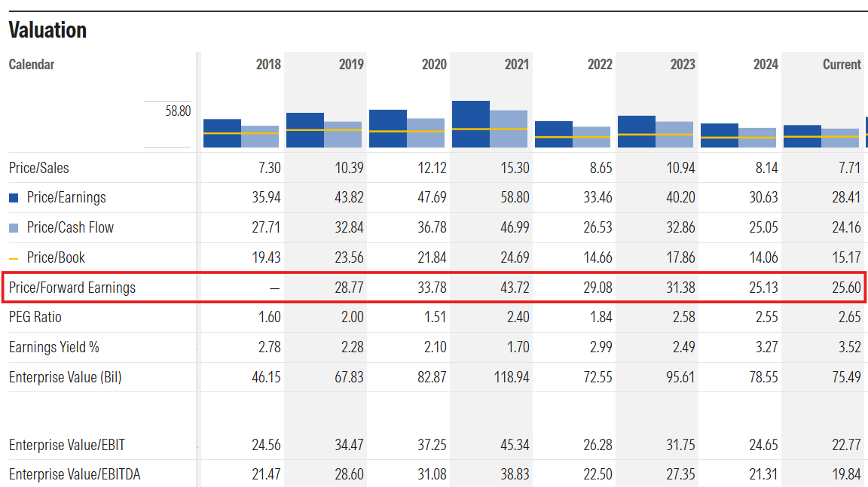Click the dark blue Price/Earnings legend square
The image size is (868, 487).
point(14,198)
